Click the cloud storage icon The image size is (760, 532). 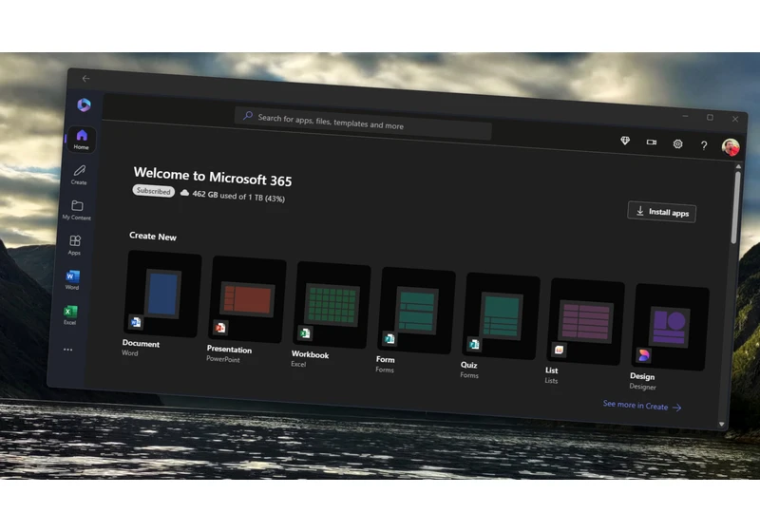184,193
